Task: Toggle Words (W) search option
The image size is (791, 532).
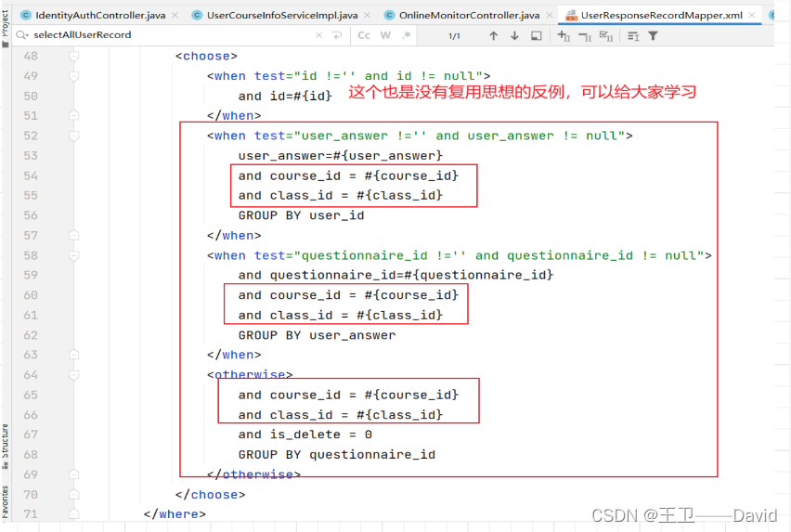Action: (385, 35)
